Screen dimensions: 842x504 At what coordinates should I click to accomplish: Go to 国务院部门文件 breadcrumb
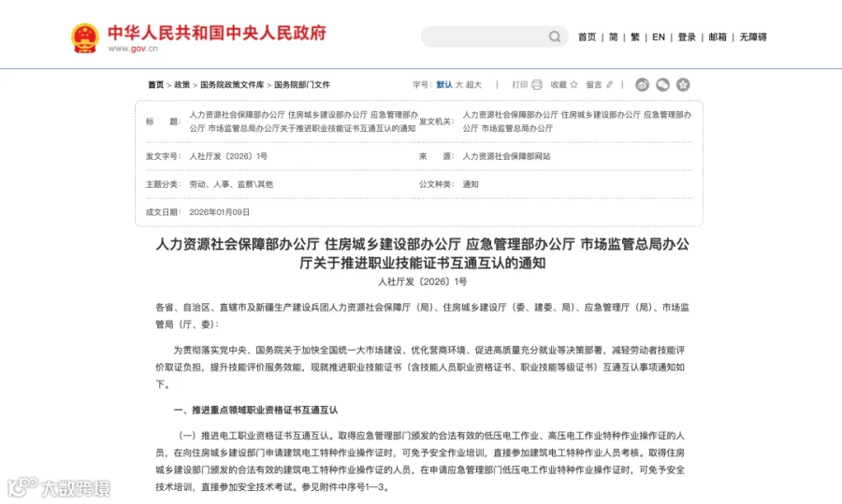(x=302, y=85)
